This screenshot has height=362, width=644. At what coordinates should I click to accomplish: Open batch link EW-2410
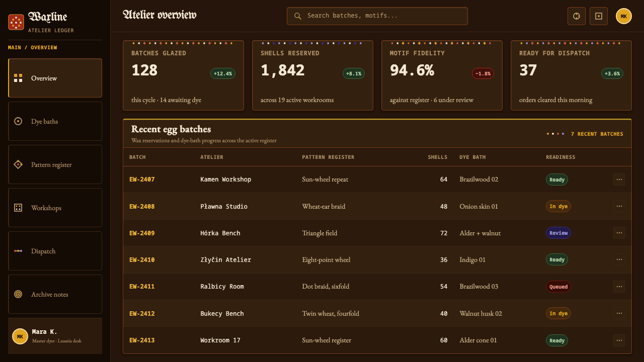coord(142,260)
